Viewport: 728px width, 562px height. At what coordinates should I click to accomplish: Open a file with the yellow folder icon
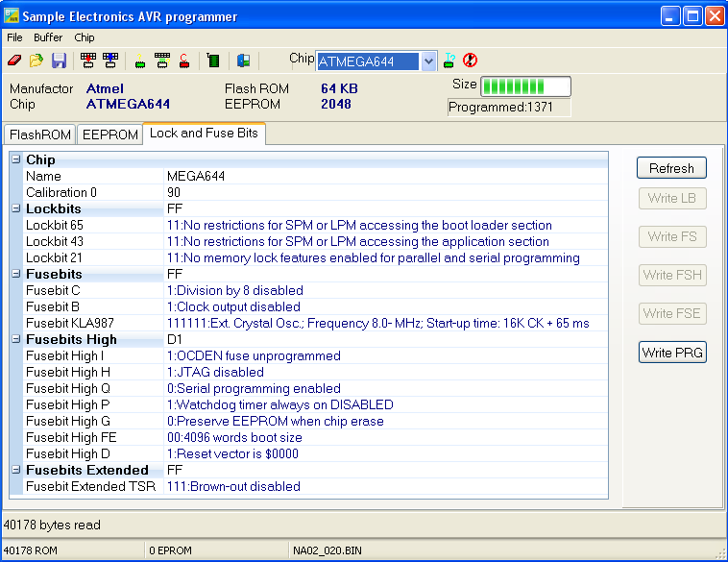tap(36, 61)
